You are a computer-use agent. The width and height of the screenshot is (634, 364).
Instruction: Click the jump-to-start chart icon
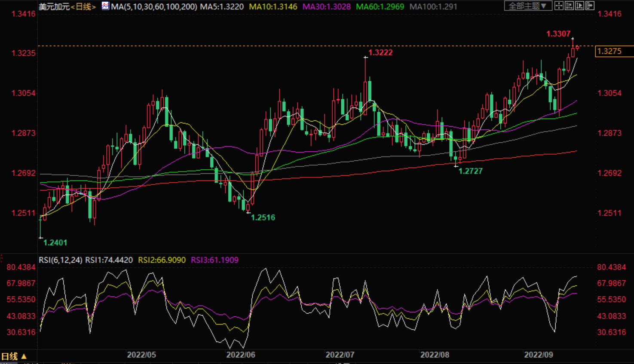click(569, 6)
